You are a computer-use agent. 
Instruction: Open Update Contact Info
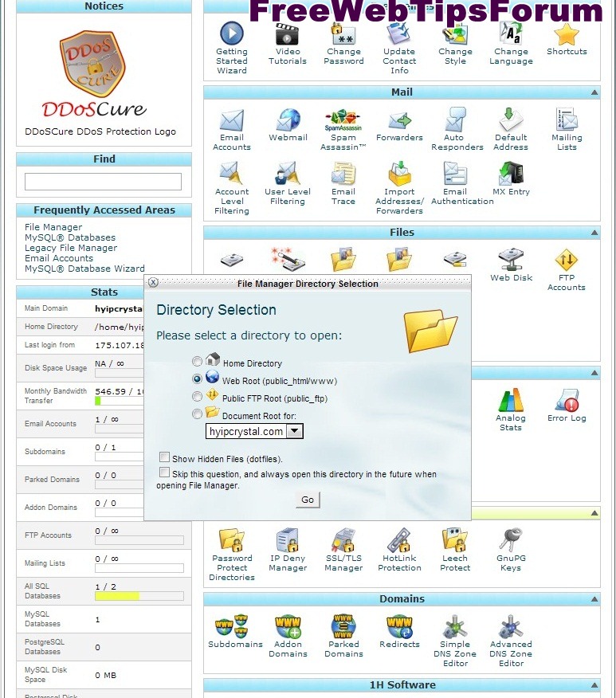398,34
